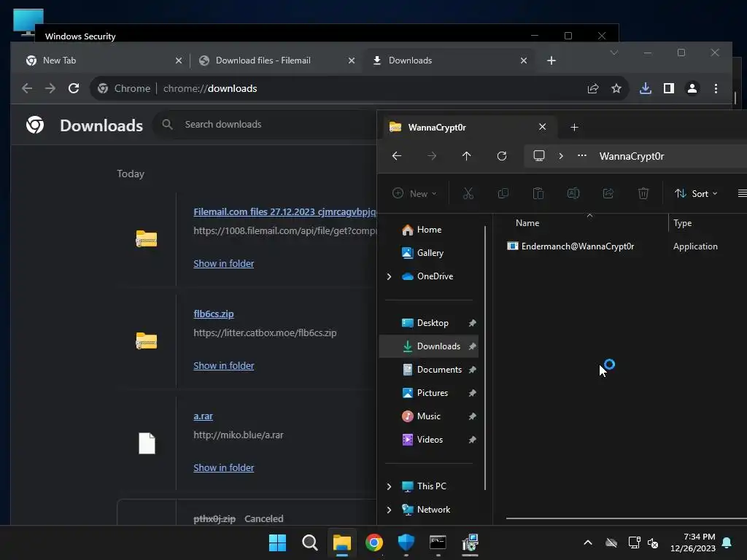747x560 pixels.
Task: Refresh the WannaCrypt0r folder view
Action: click(x=502, y=156)
